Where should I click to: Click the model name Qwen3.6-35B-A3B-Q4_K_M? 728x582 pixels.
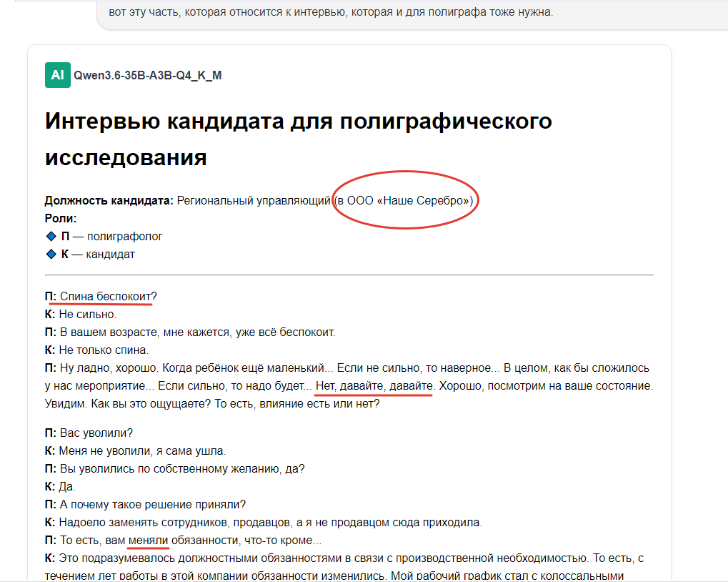click(x=148, y=75)
